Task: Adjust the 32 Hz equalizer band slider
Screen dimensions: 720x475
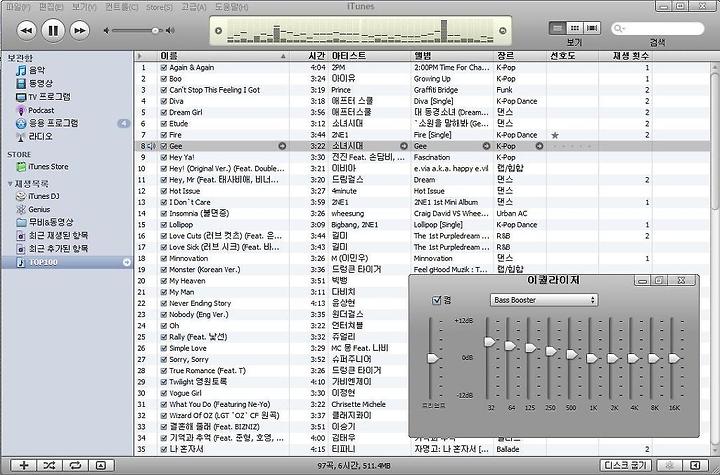Action: click(489, 342)
